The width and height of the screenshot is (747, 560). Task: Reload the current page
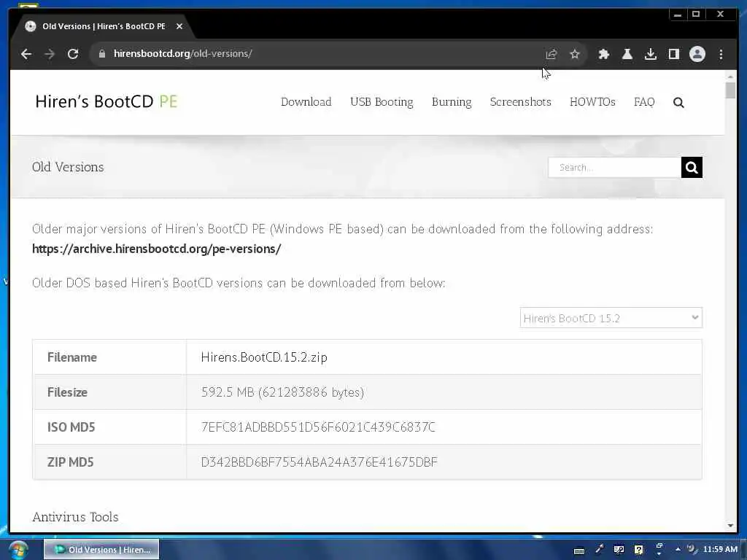(73, 54)
